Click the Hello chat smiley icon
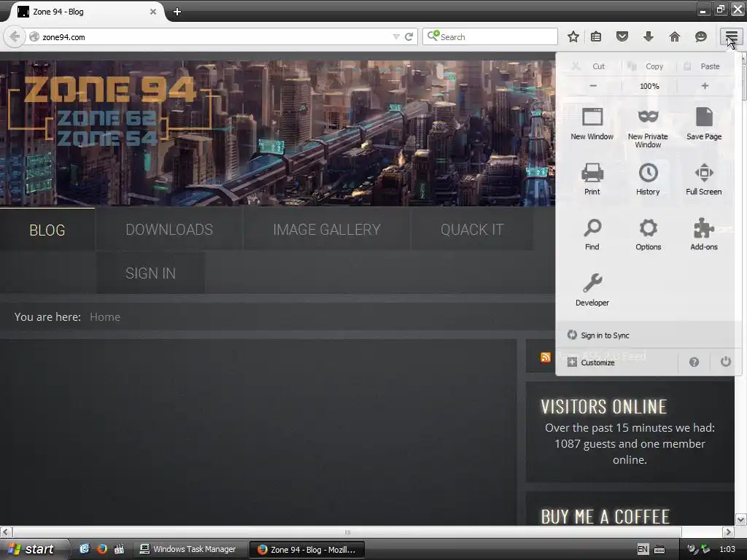This screenshot has height=560, width=747. (x=701, y=36)
